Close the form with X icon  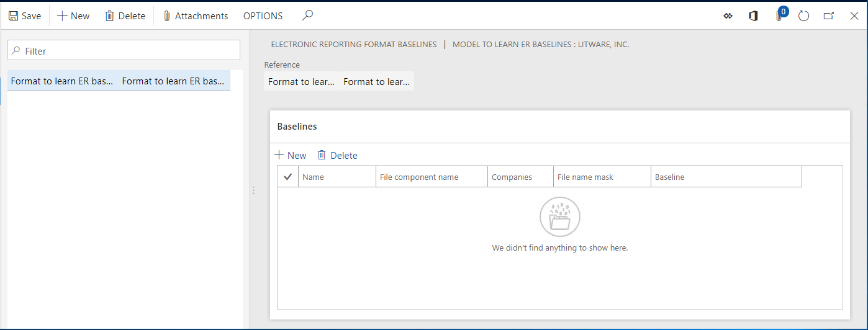coord(854,16)
